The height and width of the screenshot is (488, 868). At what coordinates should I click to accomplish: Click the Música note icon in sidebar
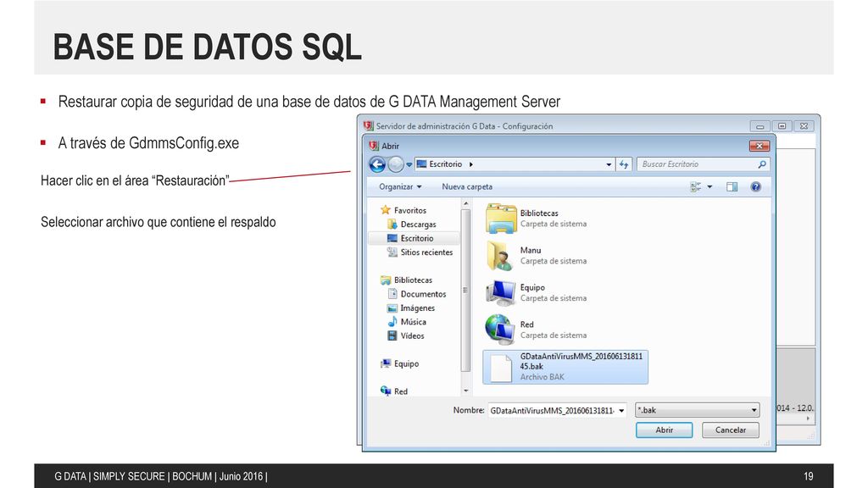point(392,321)
